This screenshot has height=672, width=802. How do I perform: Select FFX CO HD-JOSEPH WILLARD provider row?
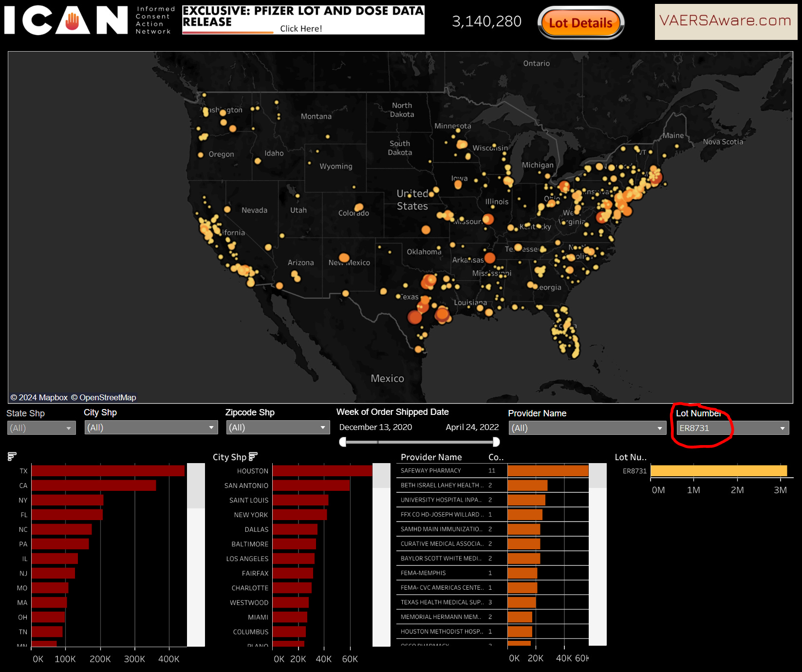[493, 514]
